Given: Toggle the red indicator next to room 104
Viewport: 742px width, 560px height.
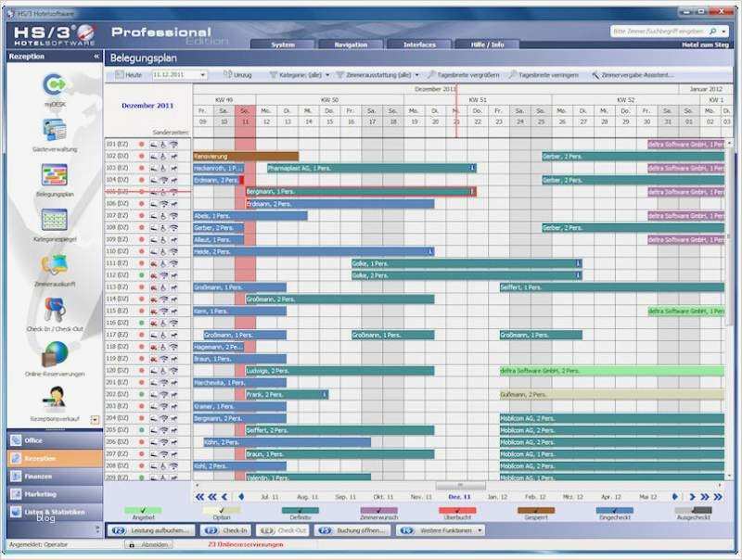Looking at the screenshot, I should [x=141, y=180].
